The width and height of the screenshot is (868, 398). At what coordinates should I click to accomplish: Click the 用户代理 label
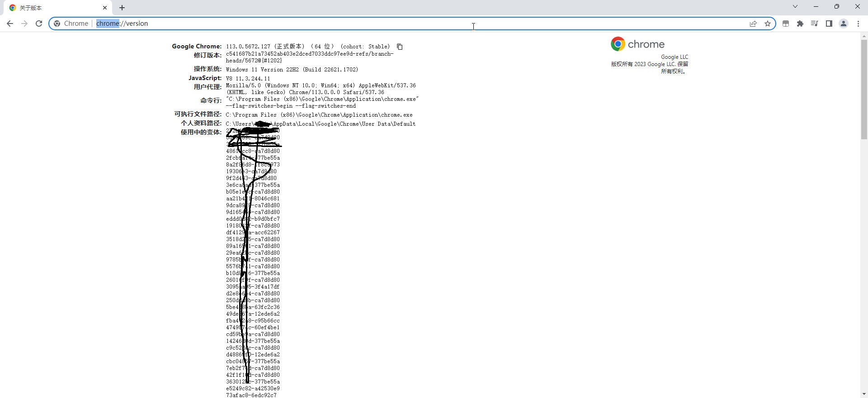pyautogui.click(x=208, y=87)
